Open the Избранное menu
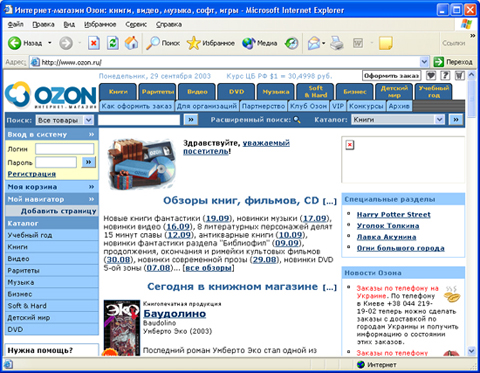This screenshot has height=373, width=480. 100,24
